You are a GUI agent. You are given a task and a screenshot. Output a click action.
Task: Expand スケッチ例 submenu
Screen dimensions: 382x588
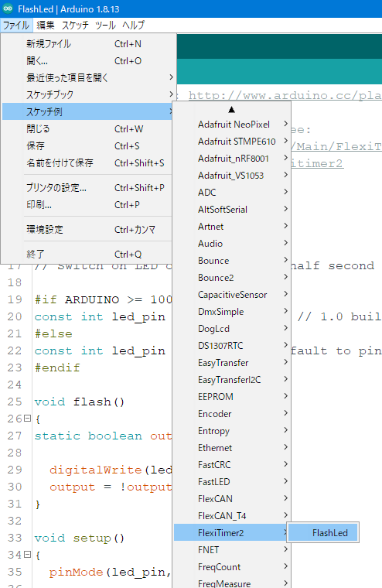click(87, 111)
